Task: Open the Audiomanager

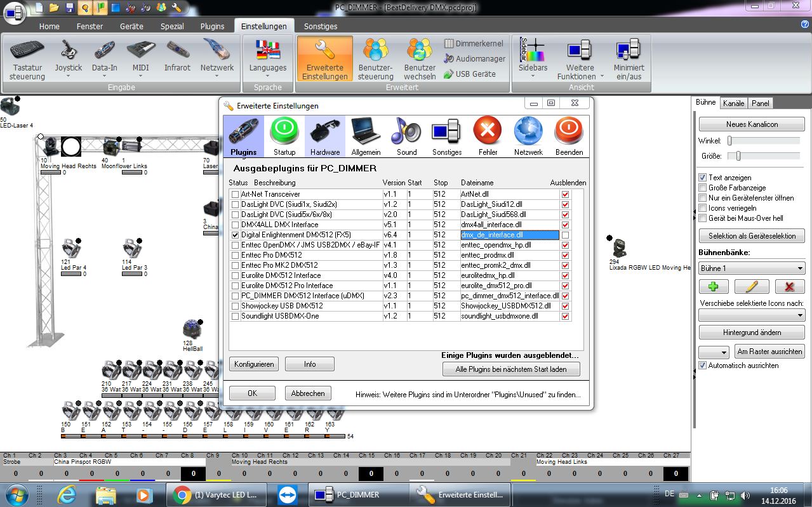Action: [474, 59]
